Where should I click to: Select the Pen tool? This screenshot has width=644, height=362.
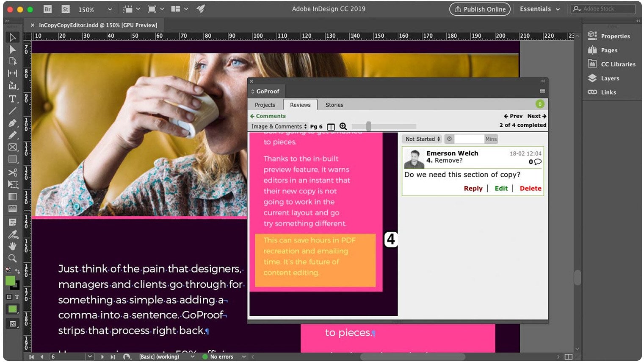[x=12, y=123]
